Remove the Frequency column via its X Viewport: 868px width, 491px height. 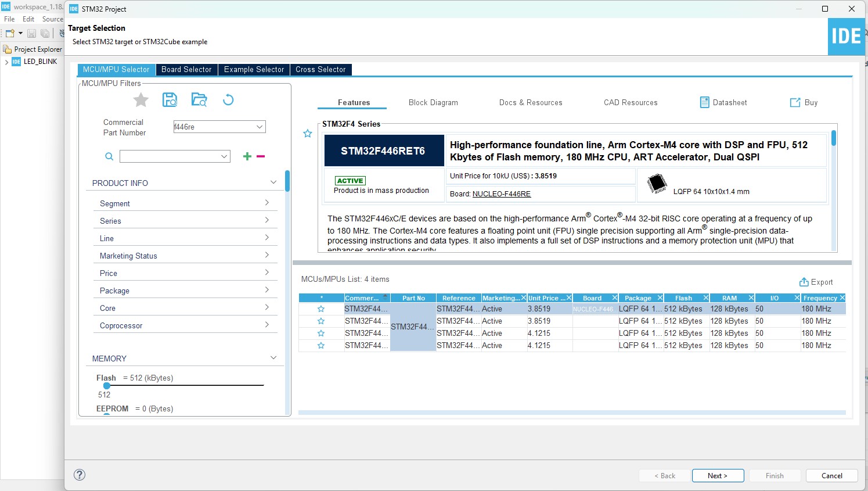pos(842,298)
